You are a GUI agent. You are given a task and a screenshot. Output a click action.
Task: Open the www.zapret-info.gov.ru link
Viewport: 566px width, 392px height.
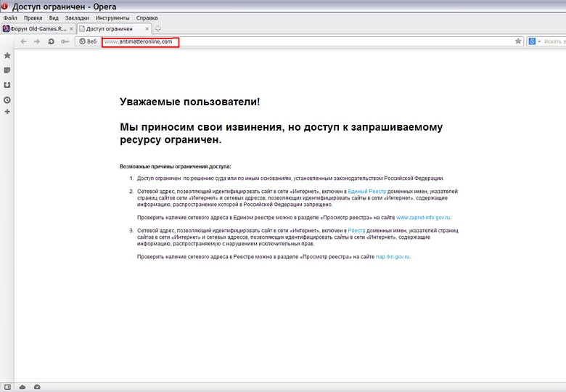point(423,218)
